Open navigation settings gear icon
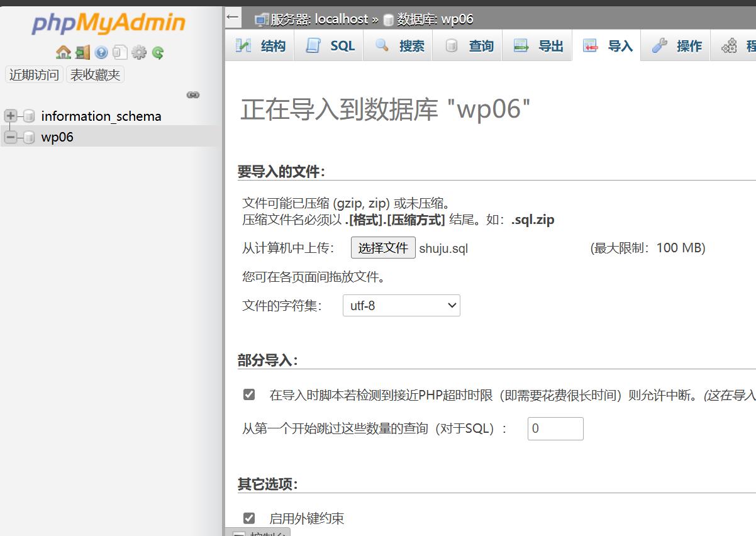Image resolution: width=756 pixels, height=536 pixels. 139,53
